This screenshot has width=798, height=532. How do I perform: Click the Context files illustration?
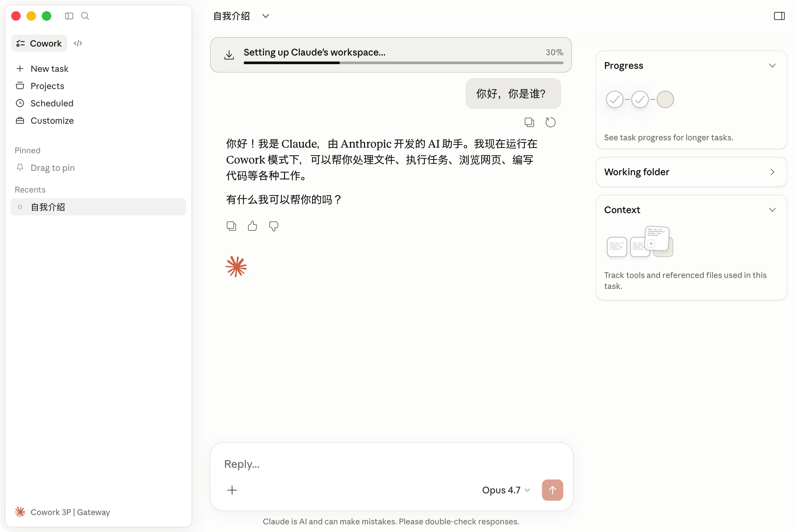coord(640,242)
